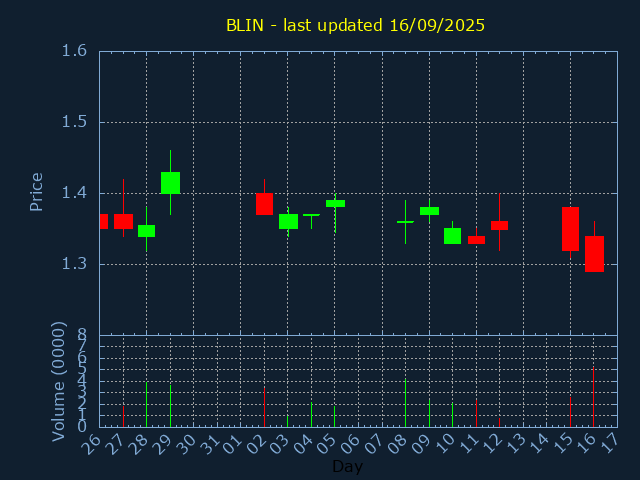Image resolution: width=640 pixels, height=480 pixels.
Task: Select the green candlestick body for day 29
Action: 170,183
